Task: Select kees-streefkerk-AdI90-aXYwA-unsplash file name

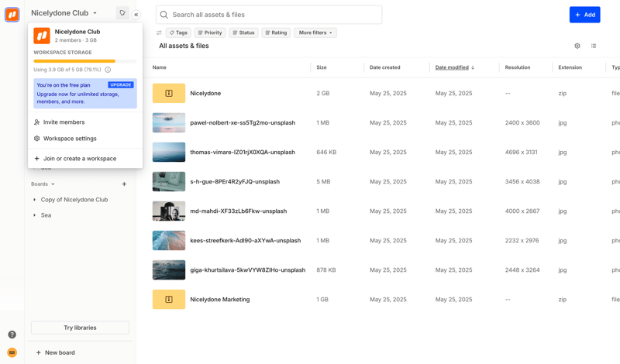Action: tap(245, 240)
